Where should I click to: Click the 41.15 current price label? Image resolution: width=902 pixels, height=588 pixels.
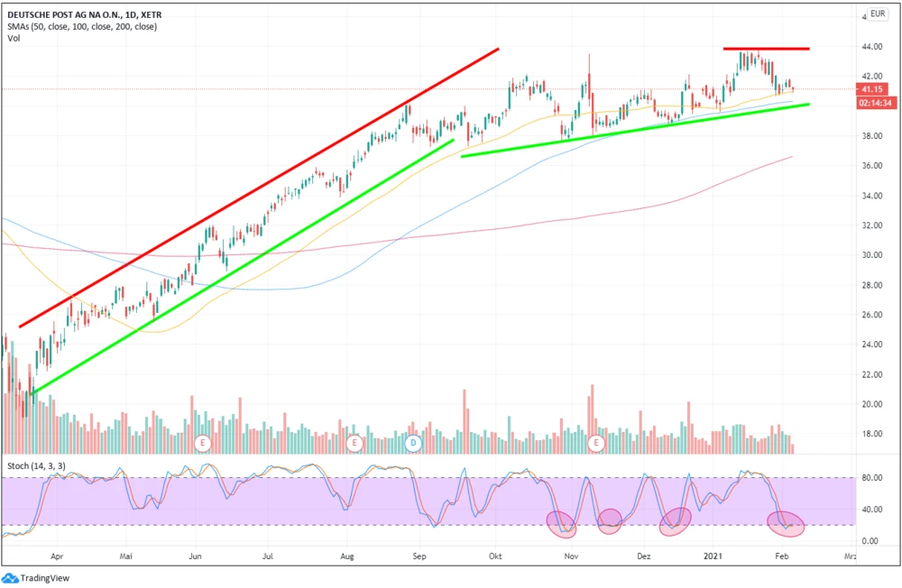[872, 90]
